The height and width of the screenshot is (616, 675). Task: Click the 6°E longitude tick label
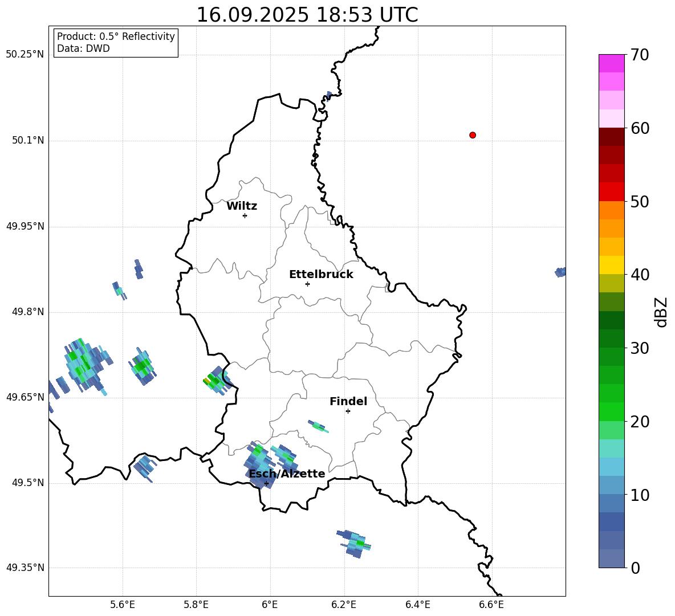click(x=270, y=604)
